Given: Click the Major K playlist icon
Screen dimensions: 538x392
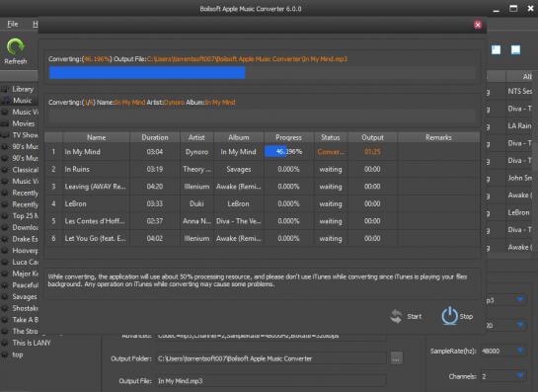Looking at the screenshot, I should point(5,274).
